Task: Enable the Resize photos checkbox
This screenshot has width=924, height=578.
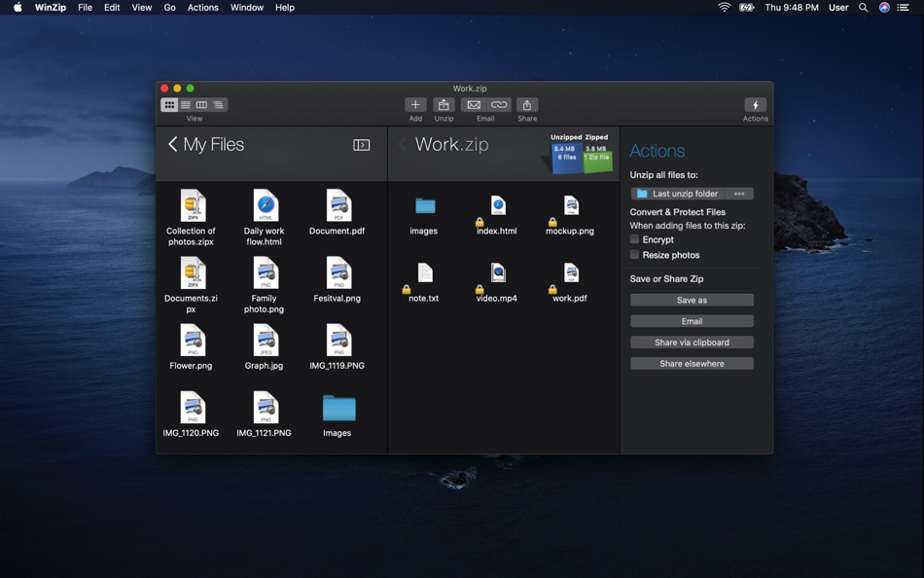Action: [635, 255]
